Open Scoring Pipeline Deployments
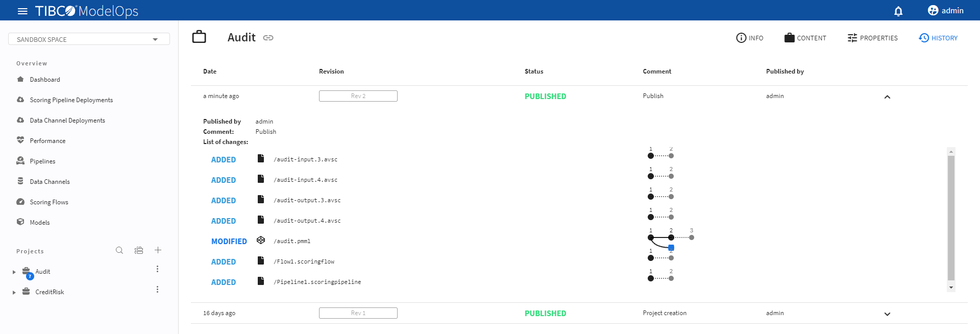Viewport: 980px width, 334px height. [x=71, y=100]
